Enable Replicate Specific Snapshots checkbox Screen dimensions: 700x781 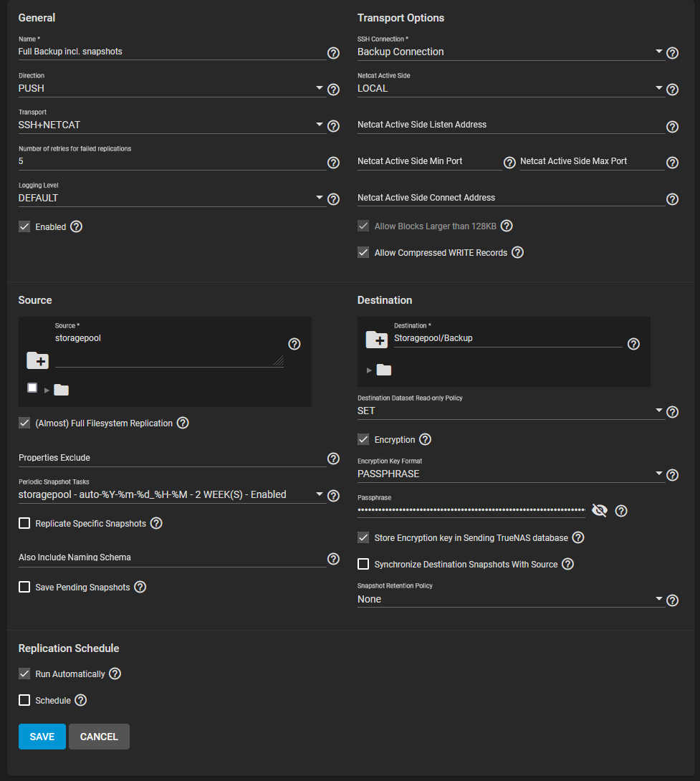tap(24, 523)
